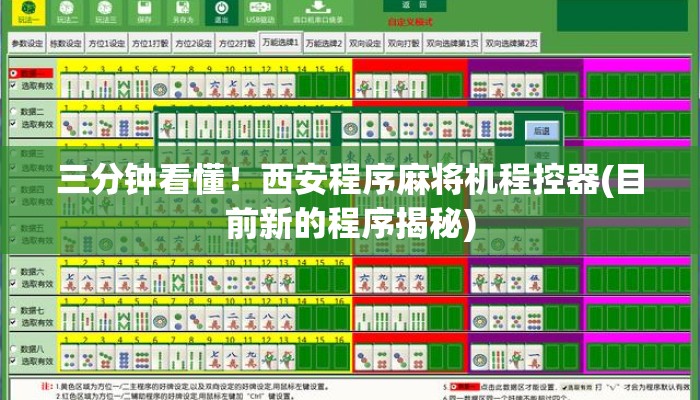Screen dimensions: 700x400
Task: Switch to the 参数设定 tab
Action: click(27, 43)
